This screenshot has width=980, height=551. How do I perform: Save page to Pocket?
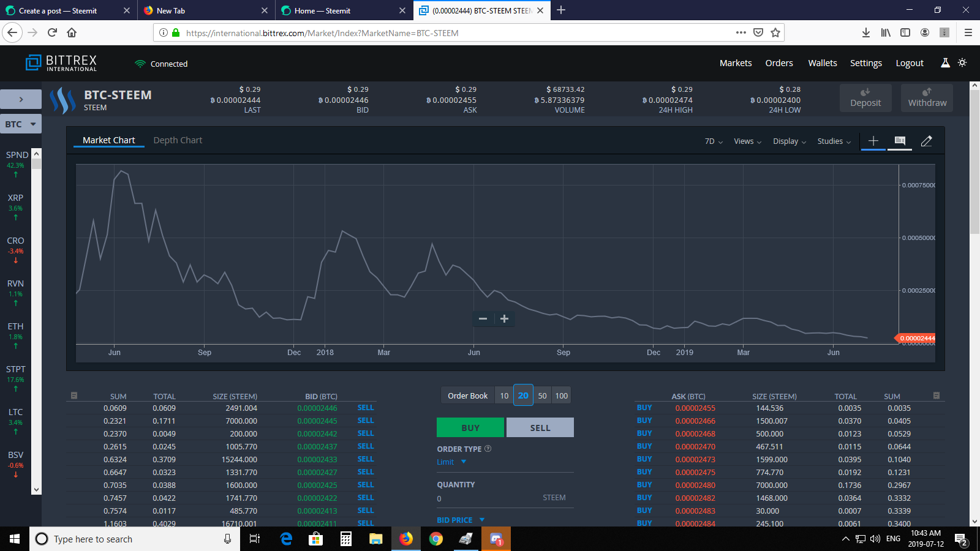[758, 32]
